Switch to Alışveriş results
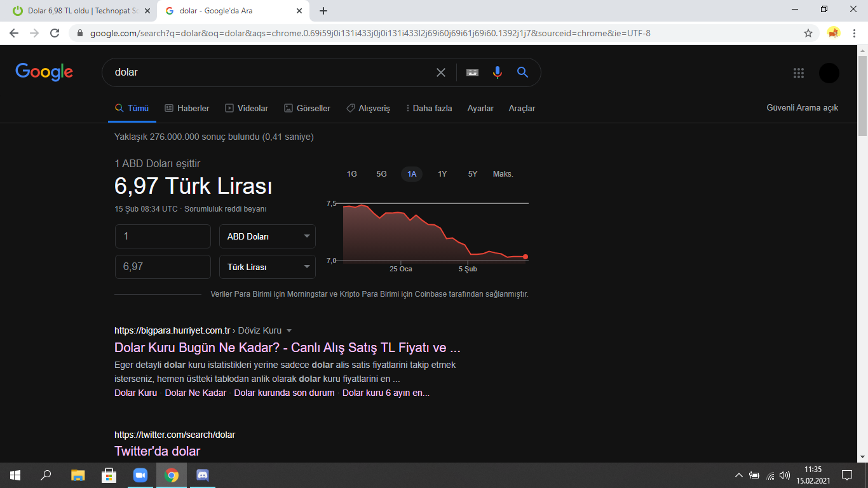Viewport: 868px width, 488px height. (368, 109)
